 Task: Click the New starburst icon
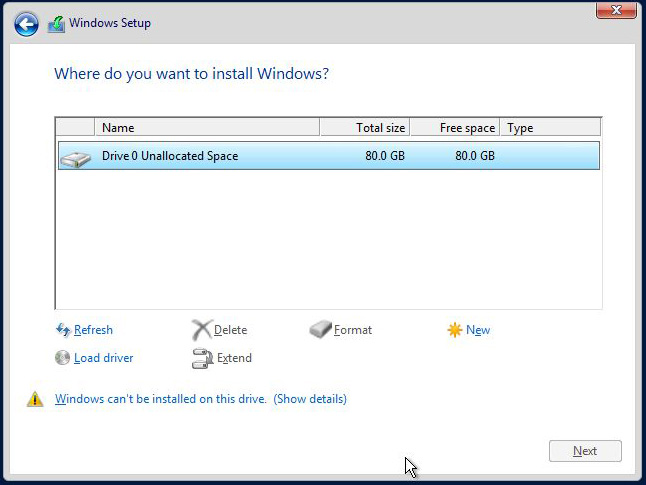pyautogui.click(x=455, y=330)
